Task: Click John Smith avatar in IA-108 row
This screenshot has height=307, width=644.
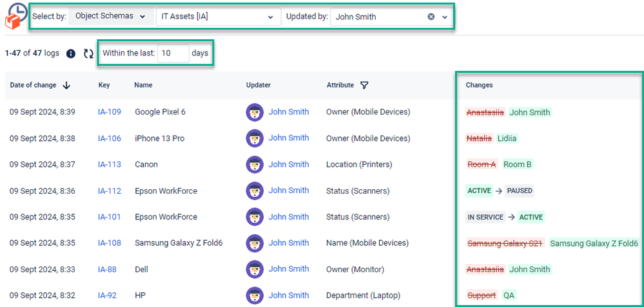Action: point(255,243)
